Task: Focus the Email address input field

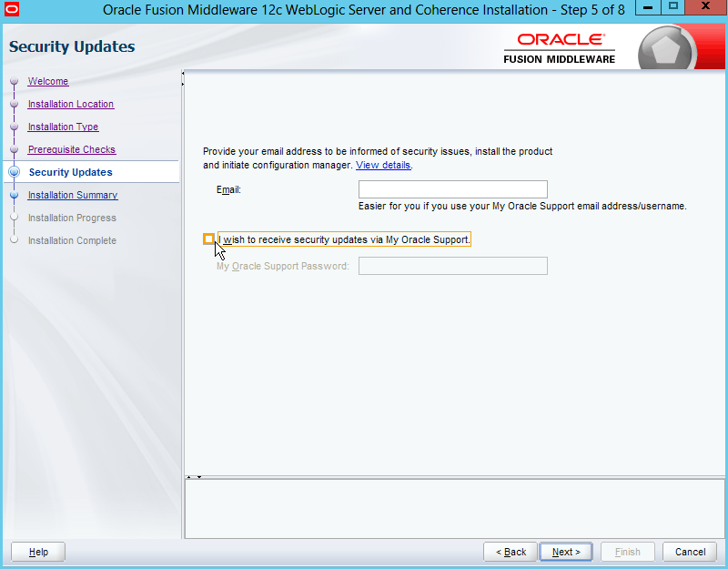Action: pos(452,189)
